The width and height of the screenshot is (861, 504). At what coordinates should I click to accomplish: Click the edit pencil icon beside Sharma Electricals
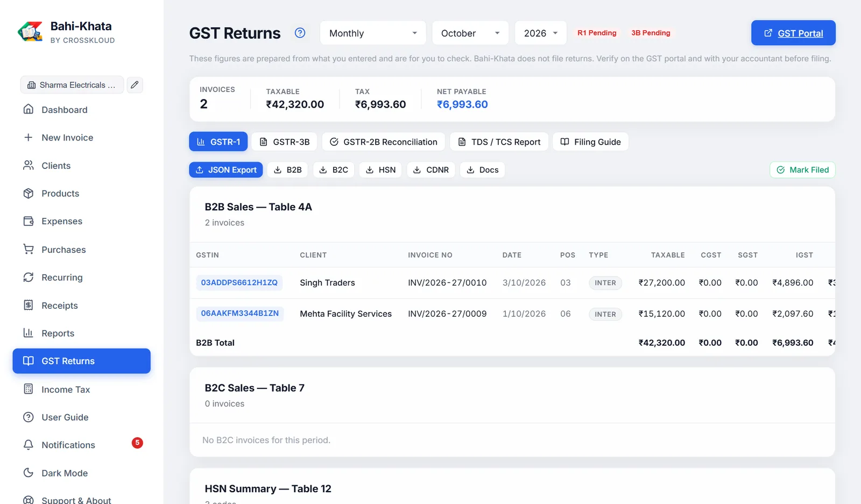[135, 85]
